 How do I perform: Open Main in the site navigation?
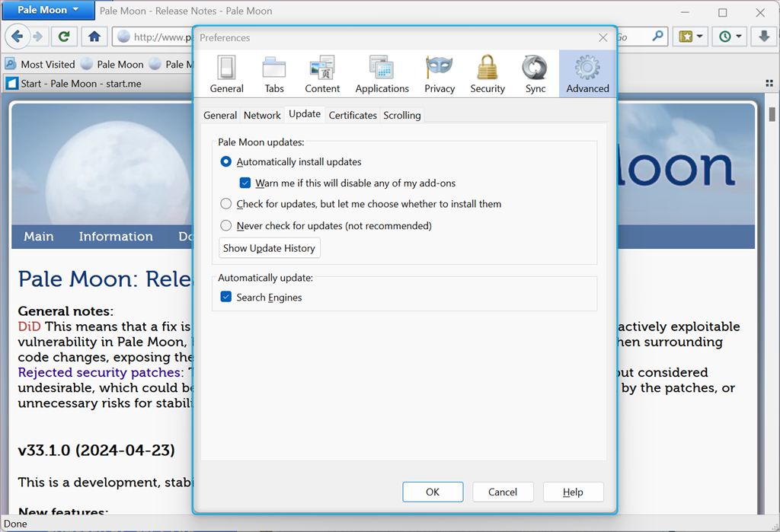[x=39, y=236]
